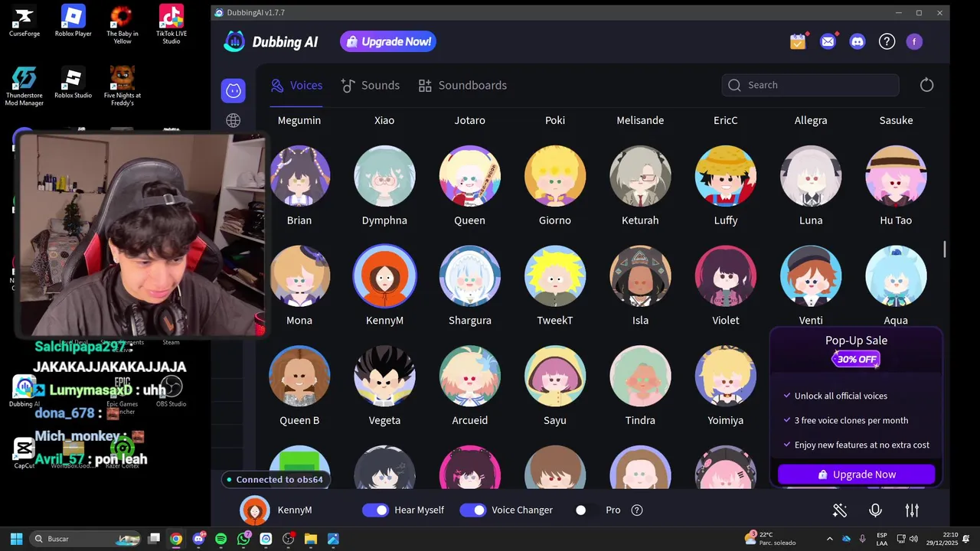Open WhatsApp from the taskbar
The image size is (980, 551).
(243, 539)
